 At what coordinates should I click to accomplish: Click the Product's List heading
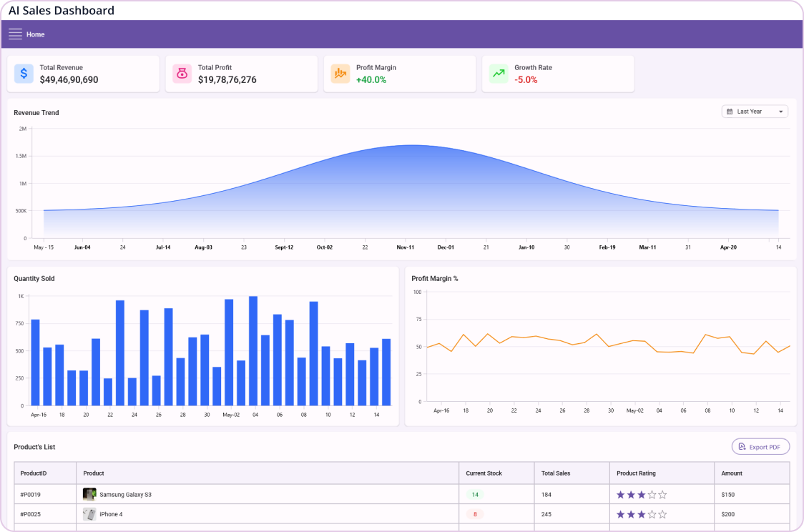(34, 447)
